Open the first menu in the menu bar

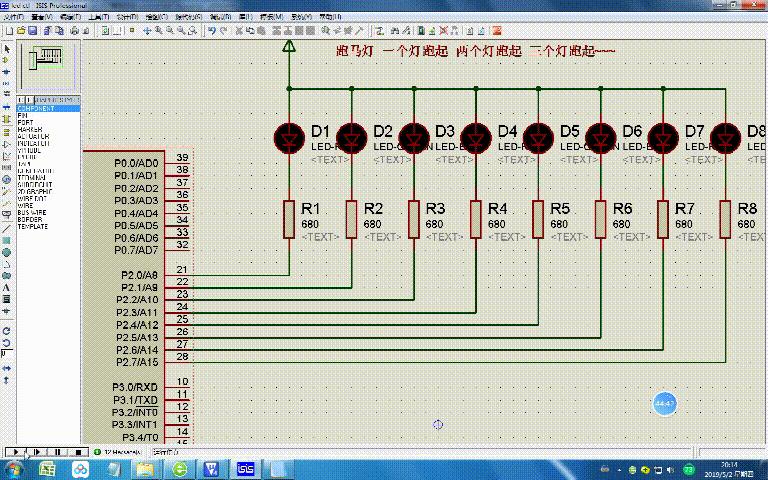point(13,17)
